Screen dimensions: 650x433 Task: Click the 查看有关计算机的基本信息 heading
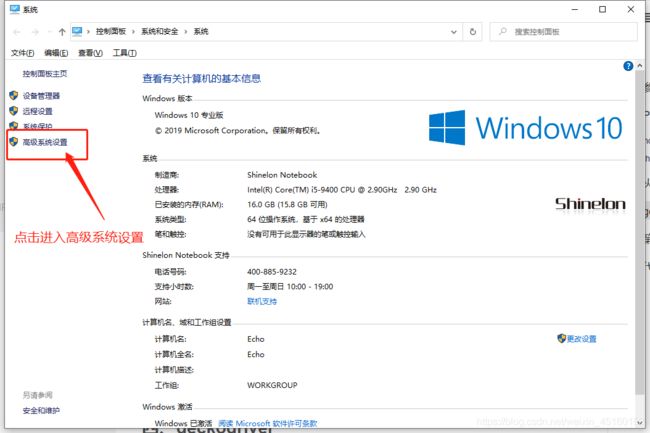pos(201,78)
